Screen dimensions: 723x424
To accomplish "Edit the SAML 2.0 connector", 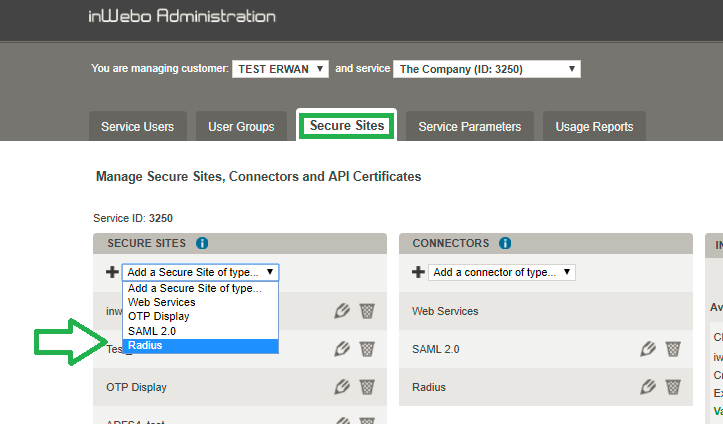I will click(x=648, y=349).
